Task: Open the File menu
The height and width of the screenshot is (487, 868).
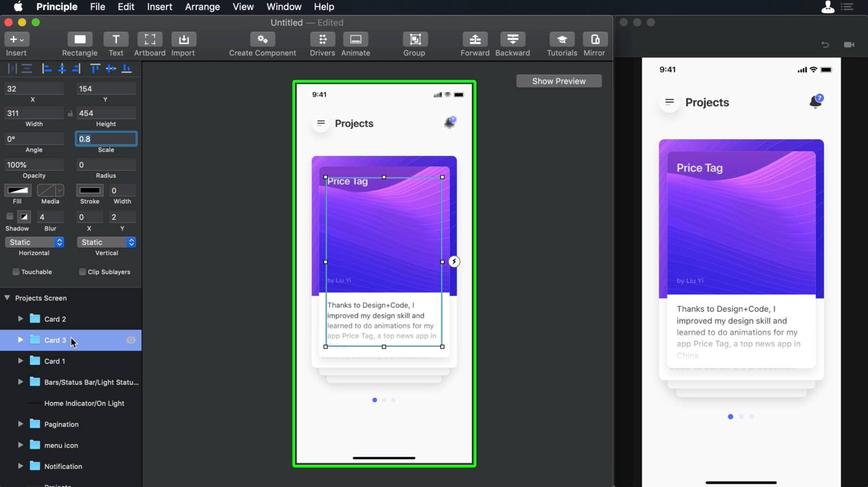Action: pos(98,7)
